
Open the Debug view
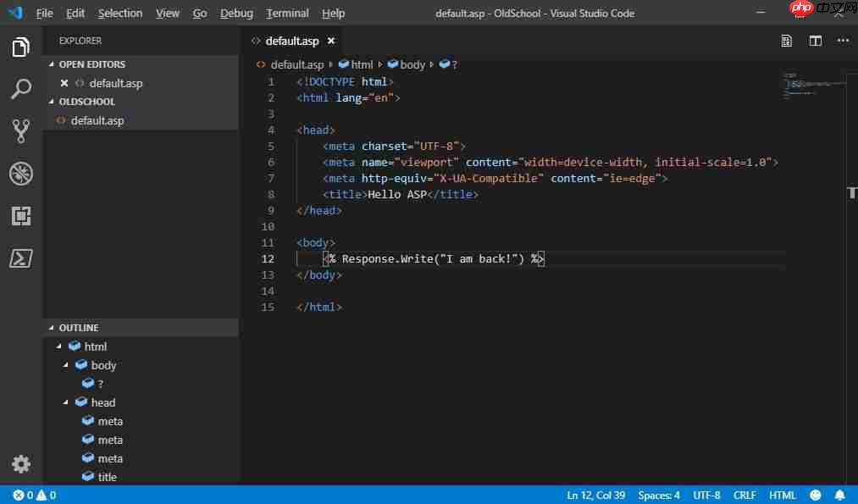pyautogui.click(x=21, y=174)
